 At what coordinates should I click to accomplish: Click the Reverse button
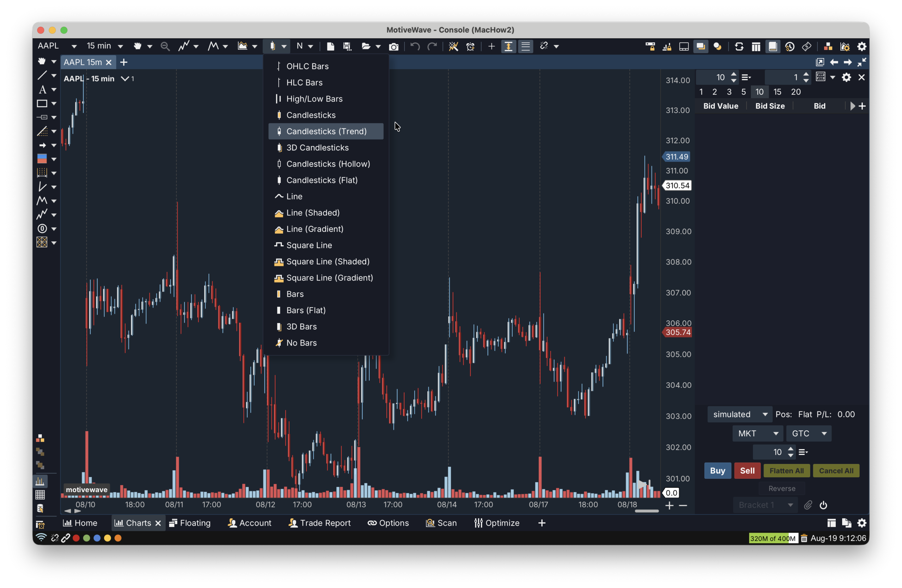781,488
